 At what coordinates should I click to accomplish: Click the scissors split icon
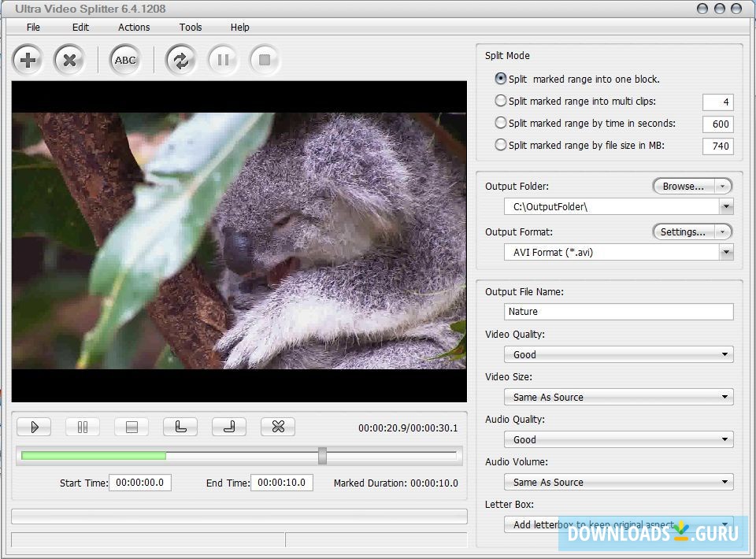(x=277, y=426)
